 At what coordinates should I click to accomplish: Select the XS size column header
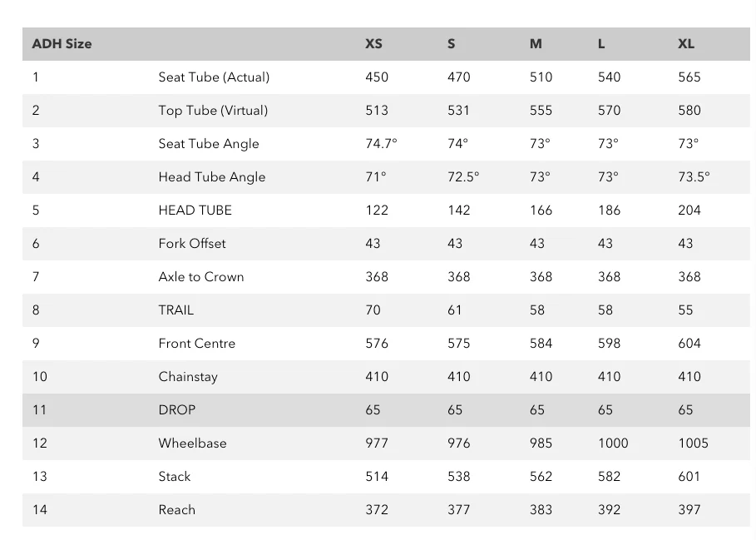pyautogui.click(x=373, y=43)
